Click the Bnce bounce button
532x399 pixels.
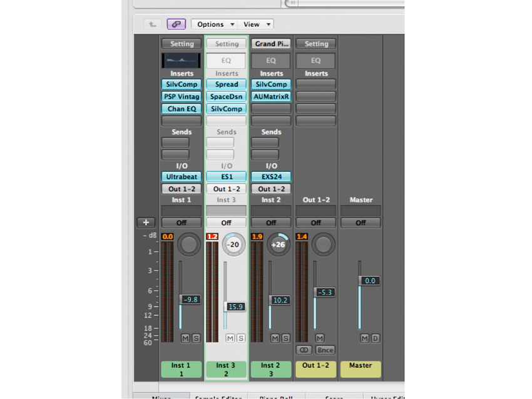click(325, 350)
